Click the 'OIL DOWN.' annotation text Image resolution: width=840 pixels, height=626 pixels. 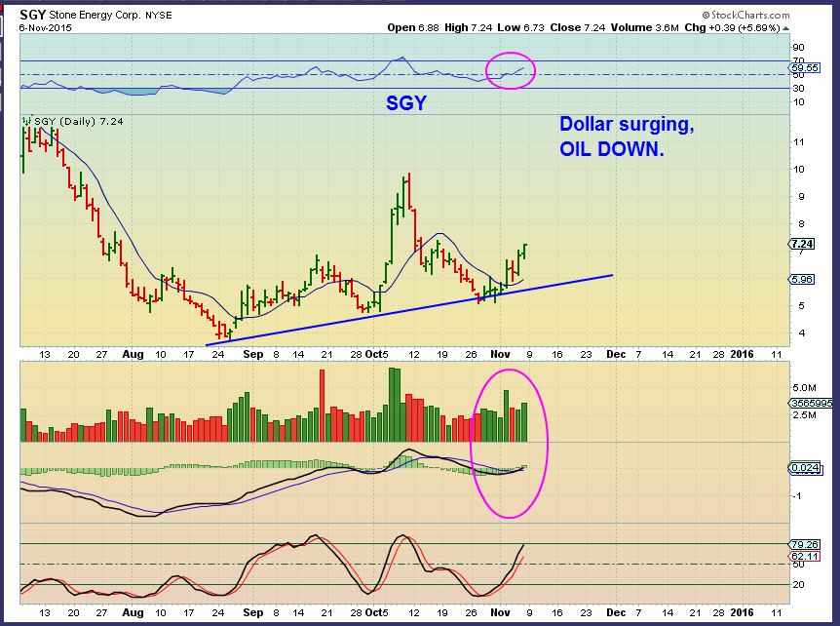tap(612, 149)
